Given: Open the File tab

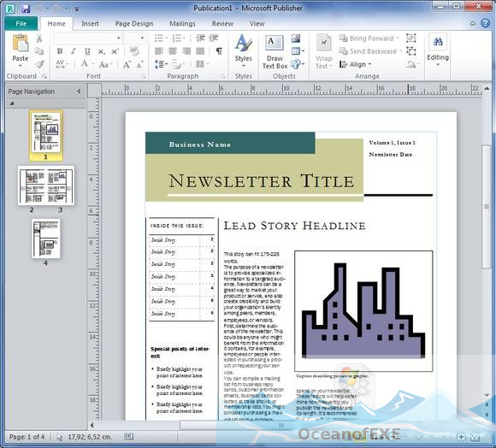Looking at the screenshot, I should click(x=21, y=24).
